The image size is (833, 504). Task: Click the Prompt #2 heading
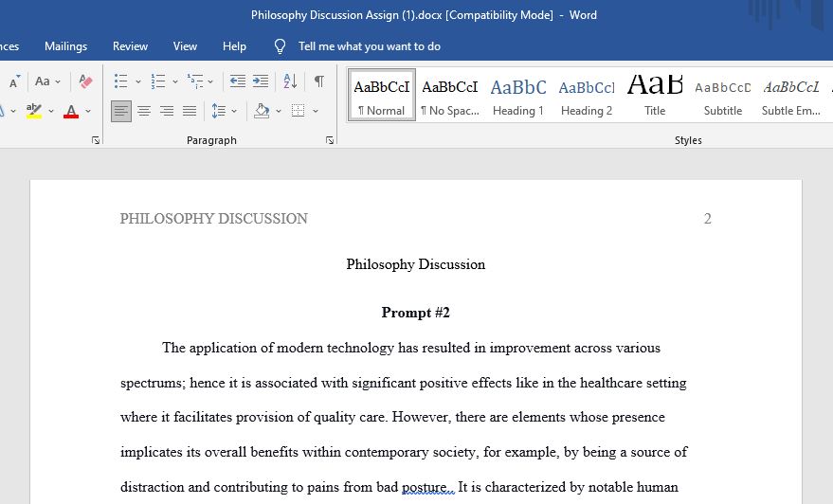click(x=415, y=313)
